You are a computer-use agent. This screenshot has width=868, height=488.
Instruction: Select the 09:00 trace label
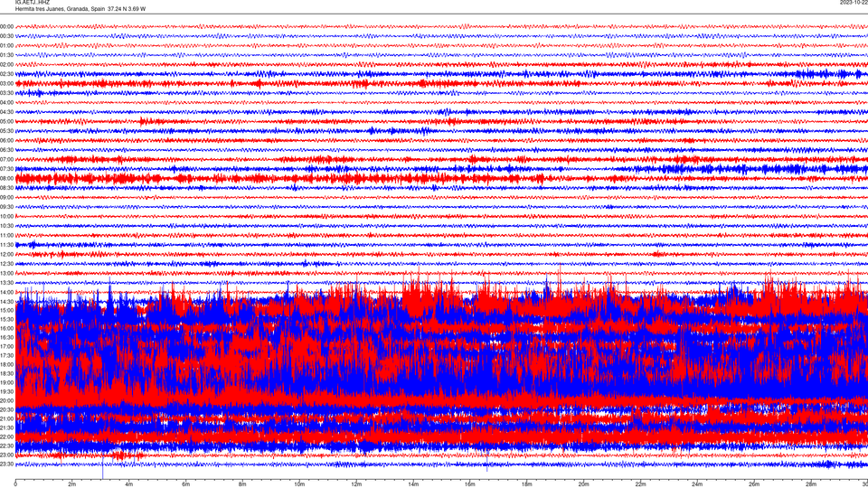click(7, 198)
